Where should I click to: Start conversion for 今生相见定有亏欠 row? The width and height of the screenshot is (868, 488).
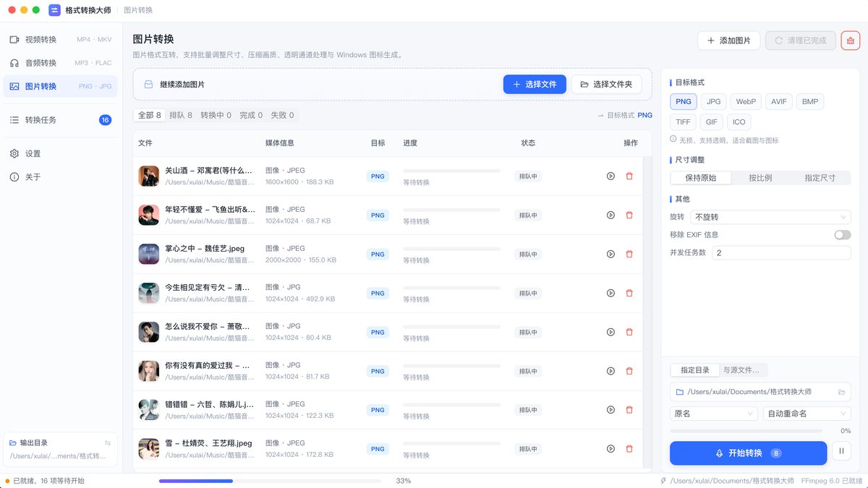pyautogui.click(x=610, y=293)
